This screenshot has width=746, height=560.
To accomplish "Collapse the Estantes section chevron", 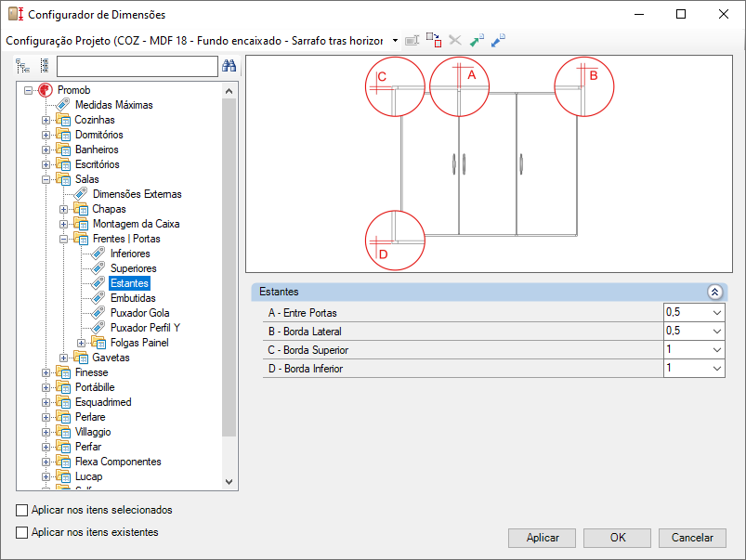I will tap(714, 293).
